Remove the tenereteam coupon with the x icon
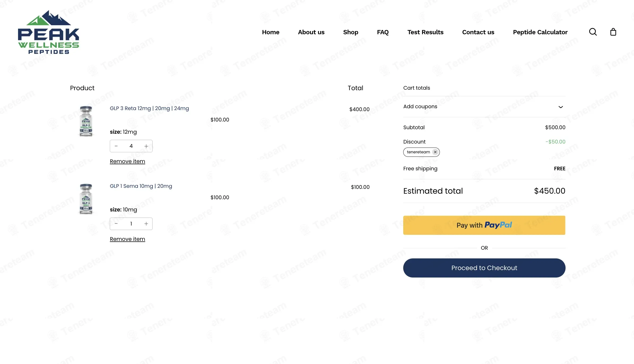The width and height of the screenshot is (634, 364). (x=435, y=152)
